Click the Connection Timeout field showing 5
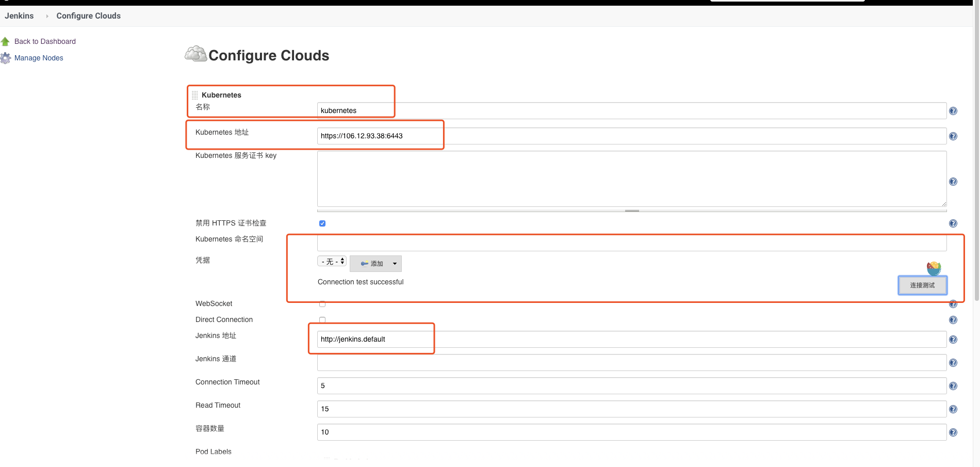 pos(632,385)
